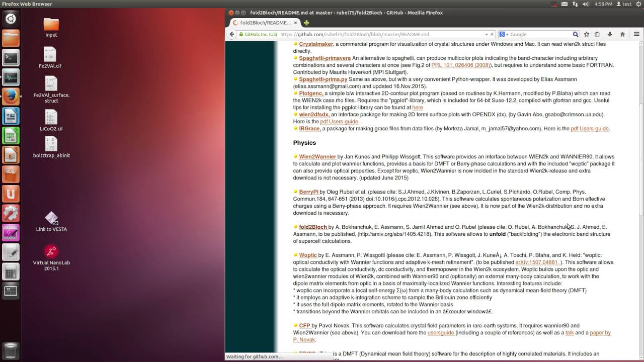Image resolution: width=644 pixels, height=362 pixels.
Task: Open System Monitor in the launcher
Action: [11, 77]
